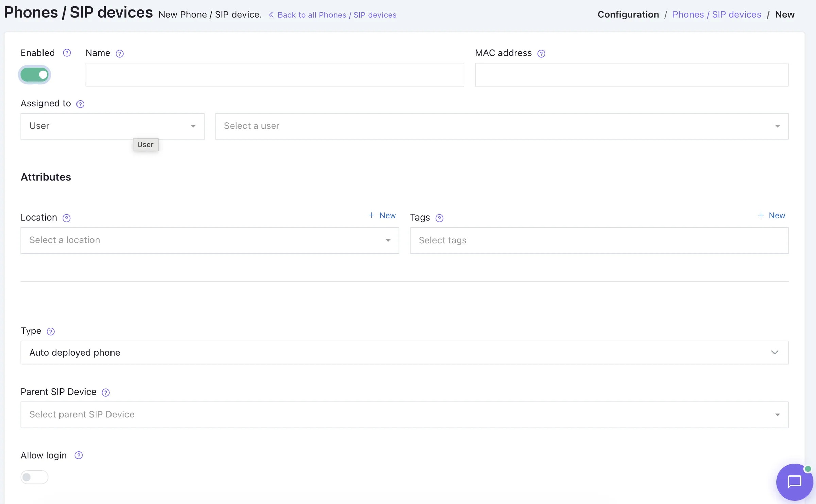Click help icon next to Enabled

coord(67,53)
